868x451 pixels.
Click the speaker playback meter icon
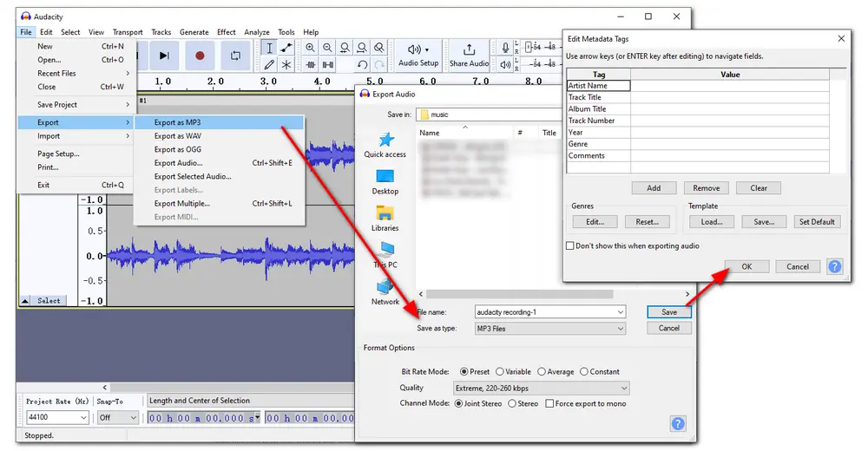[505, 65]
